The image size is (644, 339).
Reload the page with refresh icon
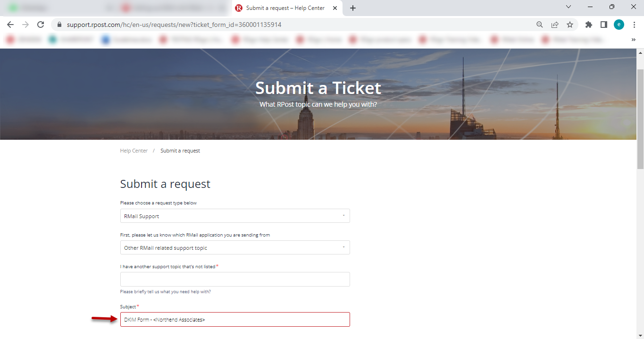point(41,25)
